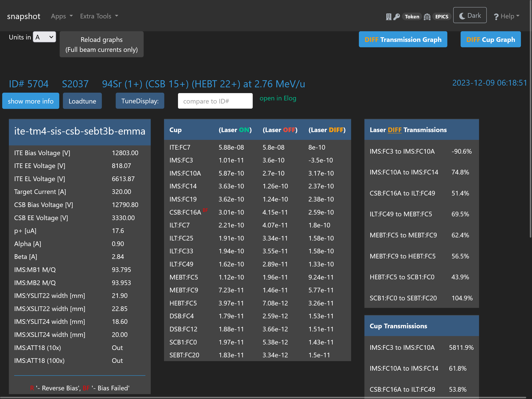Open the Units in selector
This screenshot has height=399, width=532.
pyautogui.click(x=44, y=37)
